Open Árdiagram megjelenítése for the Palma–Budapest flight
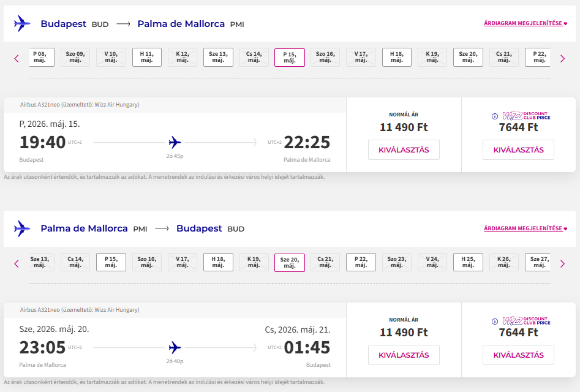Screen dimensions: 580x392 point(525,228)
